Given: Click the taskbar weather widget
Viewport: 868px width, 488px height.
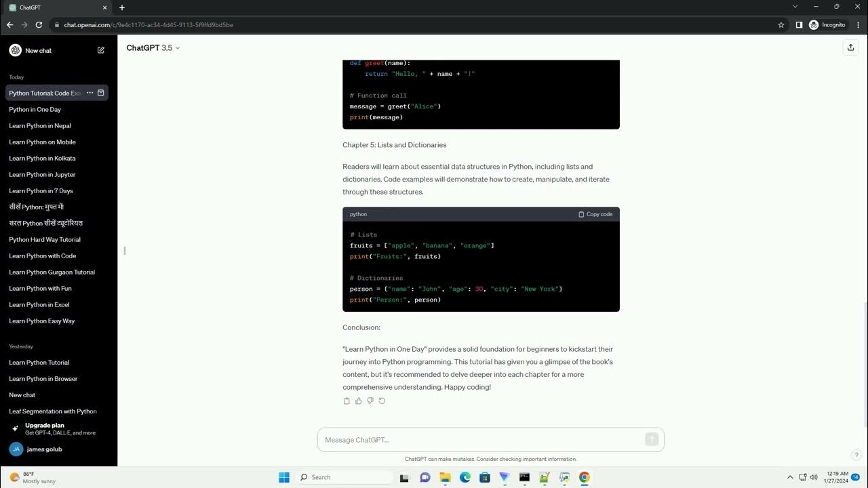Looking at the screenshot, I should 33,477.
